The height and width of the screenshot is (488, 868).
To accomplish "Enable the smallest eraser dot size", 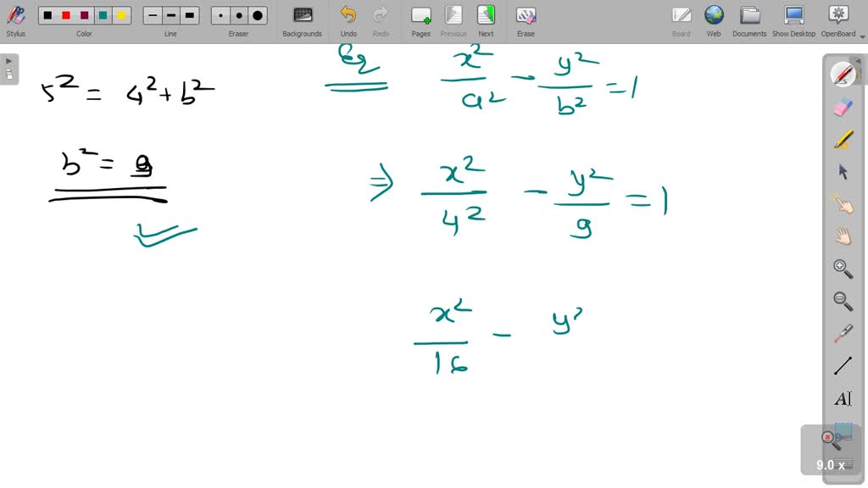I will (221, 15).
